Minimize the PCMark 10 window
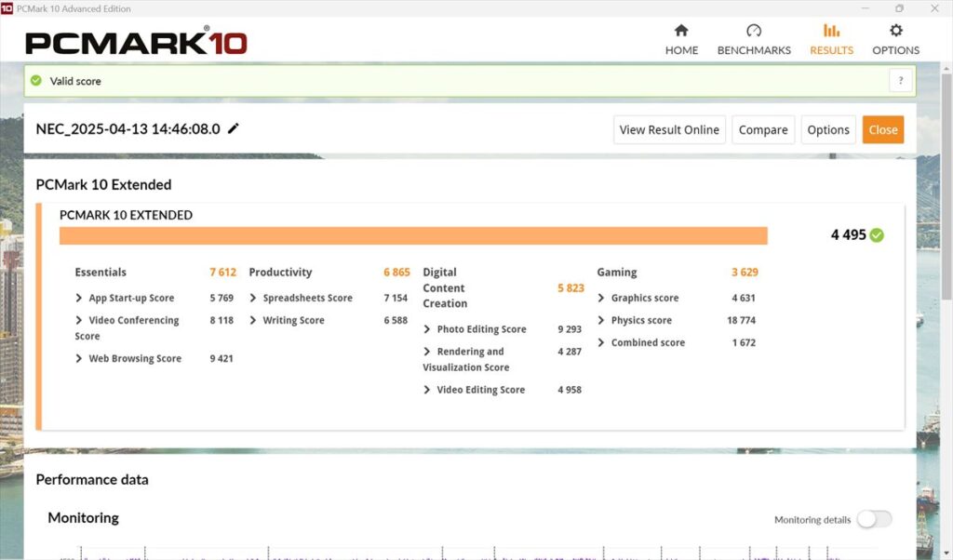 click(865, 8)
